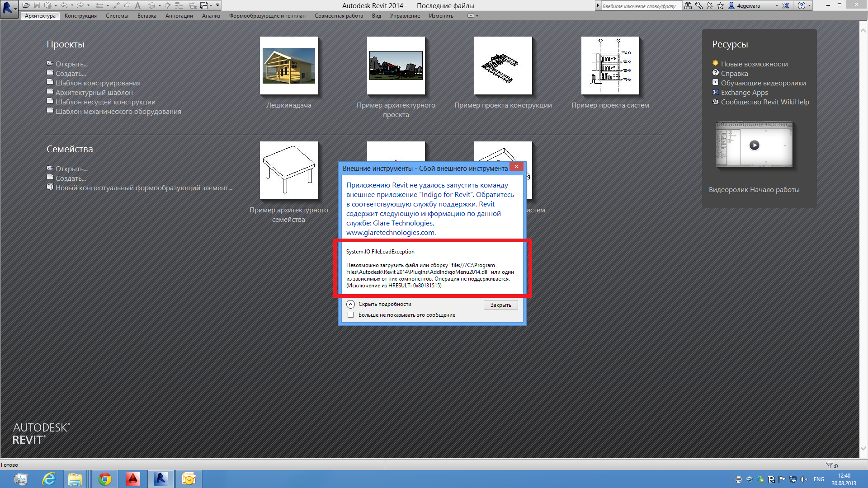This screenshot has width=868, height=488.
Task: Expand the Help question mark dropdown arrow
Action: [809, 6]
